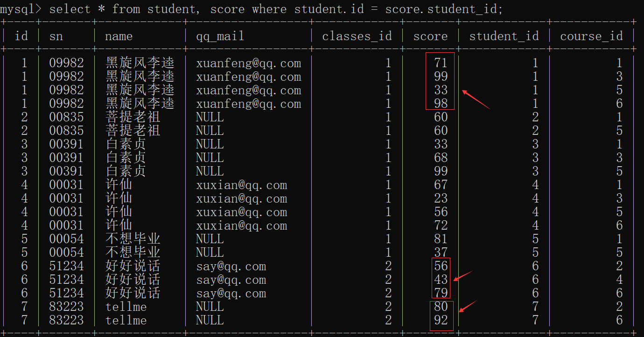This screenshot has height=337, width=644.
Task: Click the score value 79
Action: pos(441,293)
